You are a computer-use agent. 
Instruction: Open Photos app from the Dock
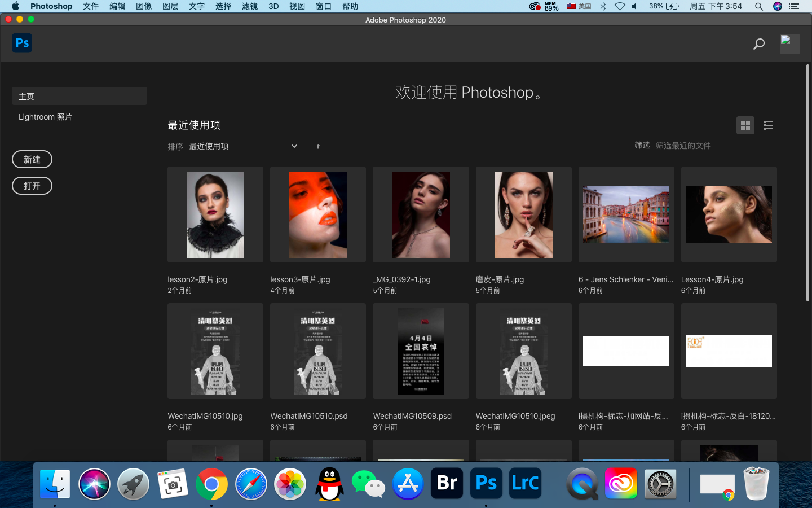290,484
